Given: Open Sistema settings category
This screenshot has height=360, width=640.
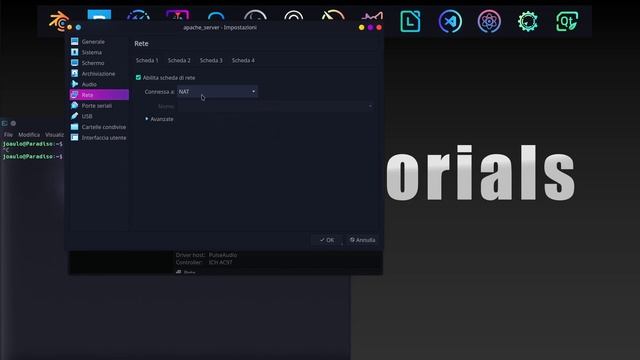Looking at the screenshot, I should pyautogui.click(x=99, y=52).
